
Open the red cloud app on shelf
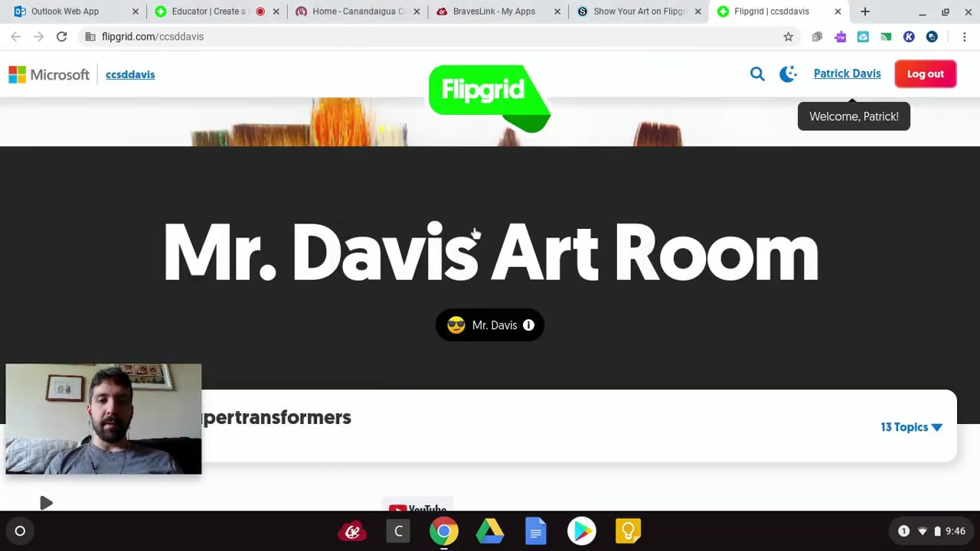coord(352,531)
